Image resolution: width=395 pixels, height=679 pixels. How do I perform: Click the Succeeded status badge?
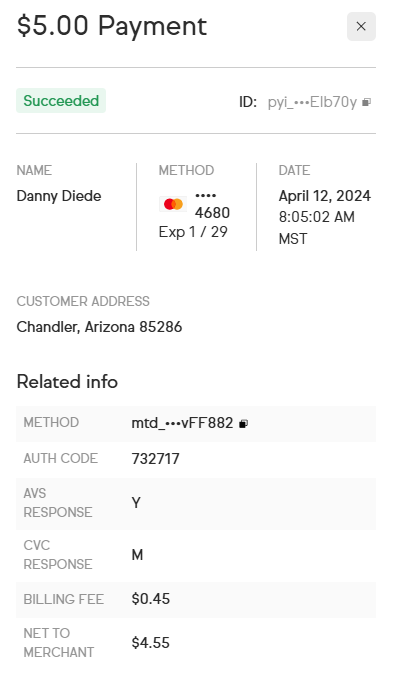click(61, 100)
